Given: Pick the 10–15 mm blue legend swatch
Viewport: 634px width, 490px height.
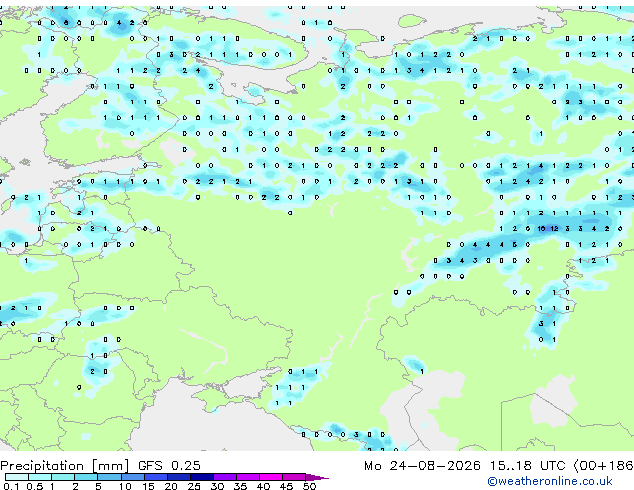Looking at the screenshot, I should point(133,477).
